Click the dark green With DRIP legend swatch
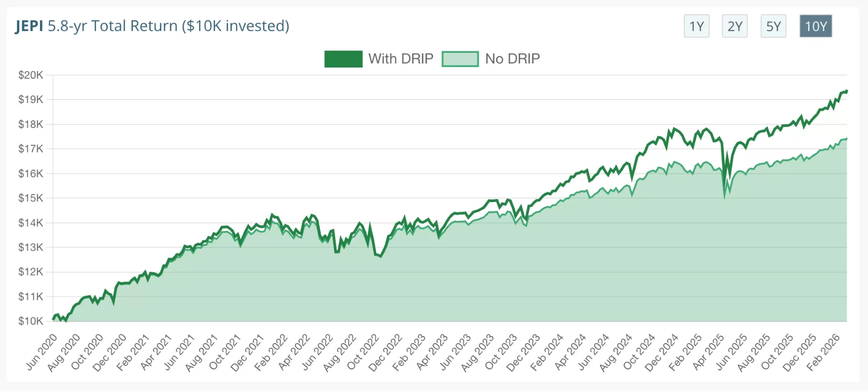This screenshot has width=868, height=392. (343, 58)
